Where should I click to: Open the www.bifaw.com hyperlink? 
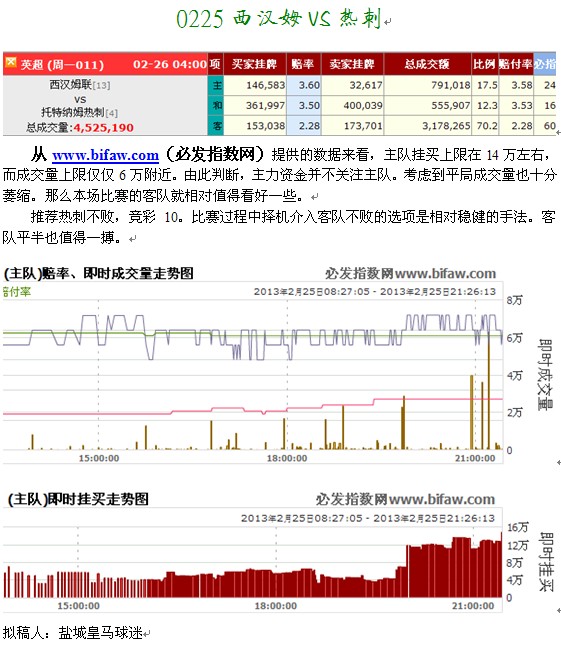point(105,155)
